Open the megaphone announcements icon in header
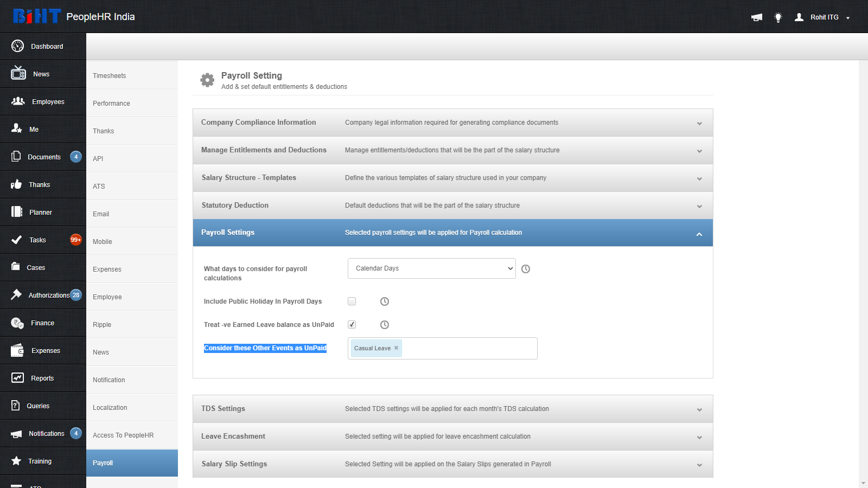The height and width of the screenshot is (488, 868). click(x=756, y=17)
